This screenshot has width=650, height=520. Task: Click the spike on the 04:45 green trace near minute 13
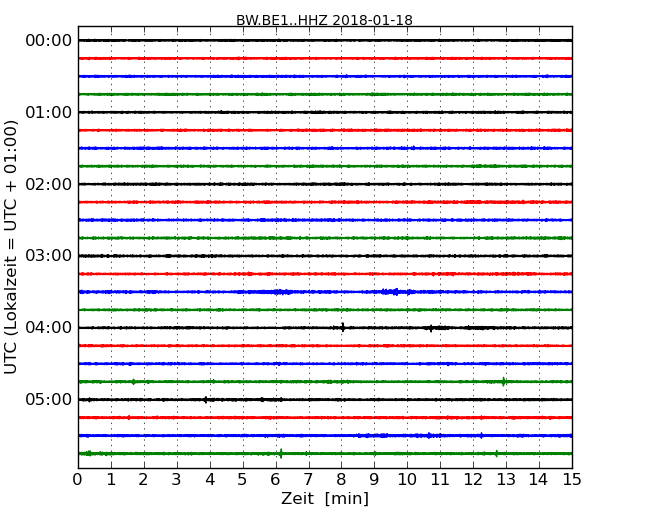(504, 381)
